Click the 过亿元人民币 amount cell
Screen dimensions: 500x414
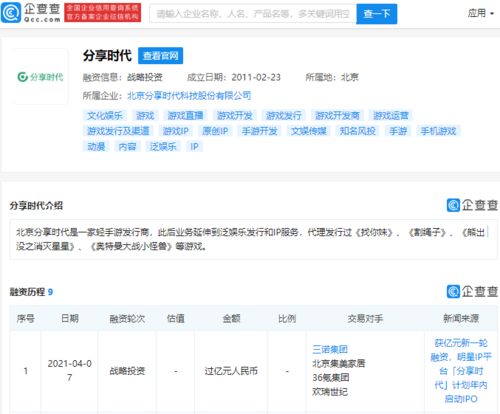(231, 371)
